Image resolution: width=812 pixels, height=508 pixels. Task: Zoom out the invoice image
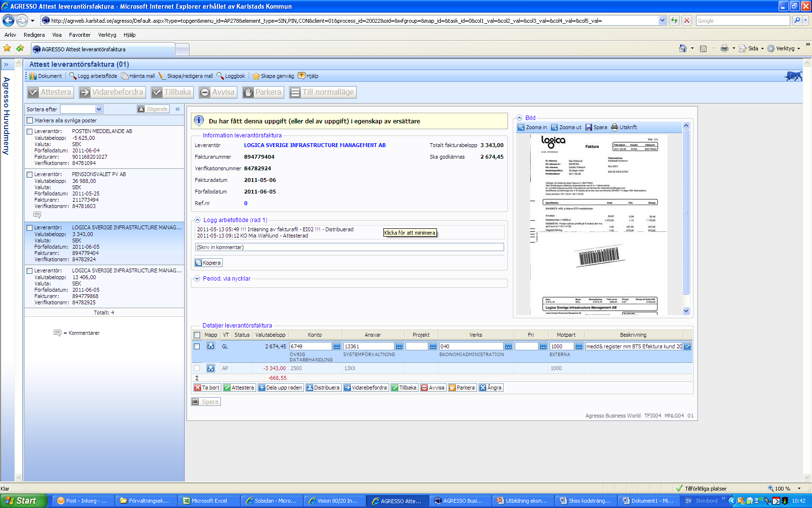coord(566,127)
